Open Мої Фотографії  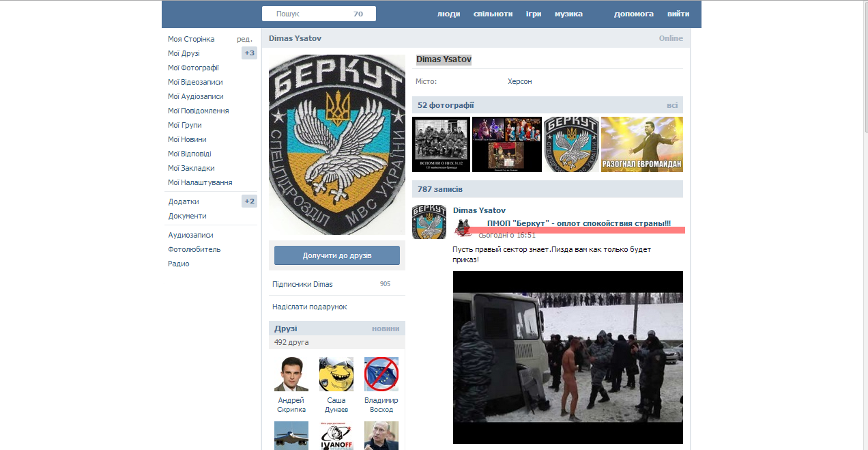pos(193,68)
